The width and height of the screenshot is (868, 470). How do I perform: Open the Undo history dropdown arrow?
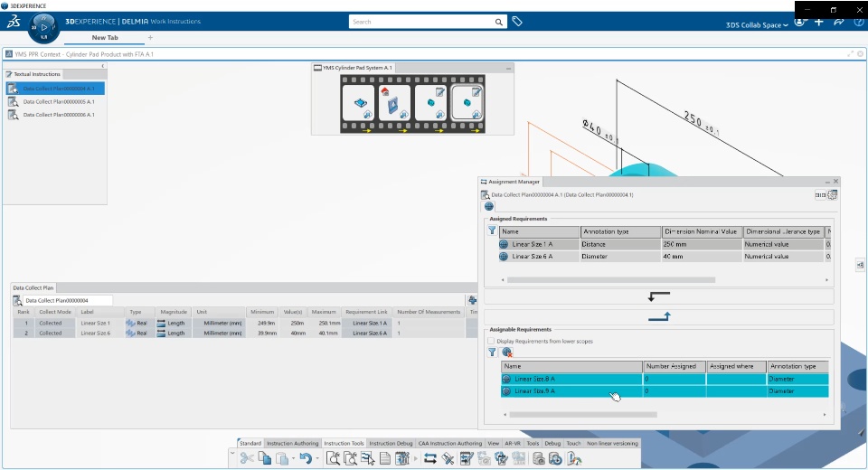tap(316, 459)
